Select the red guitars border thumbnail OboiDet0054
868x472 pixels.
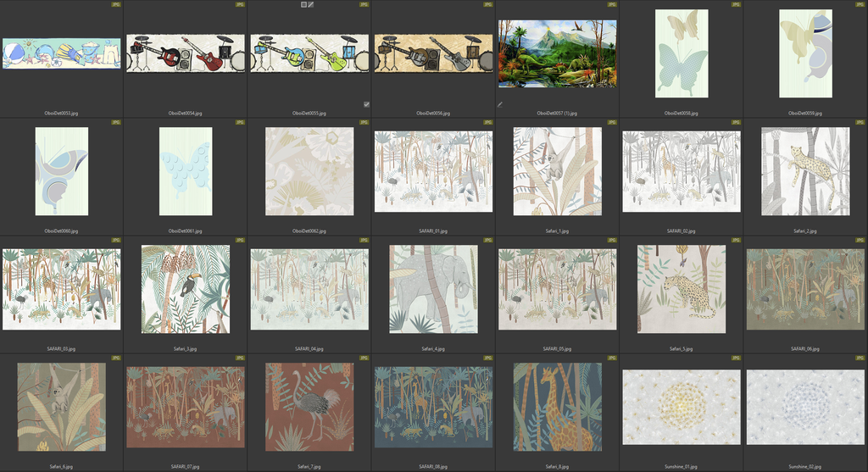(x=185, y=53)
